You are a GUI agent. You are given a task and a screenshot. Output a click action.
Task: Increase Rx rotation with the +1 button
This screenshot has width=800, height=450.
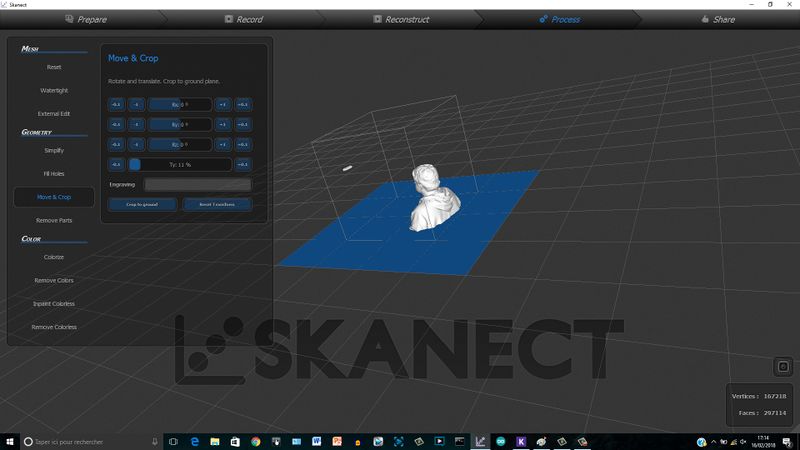pos(222,104)
